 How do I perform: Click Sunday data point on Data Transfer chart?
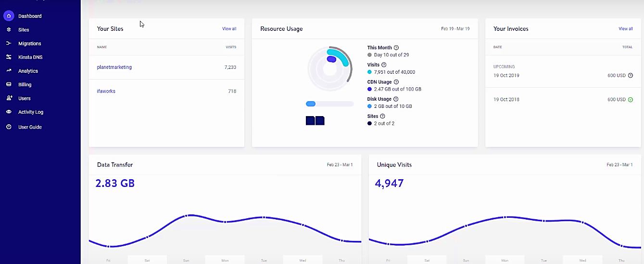point(186,215)
